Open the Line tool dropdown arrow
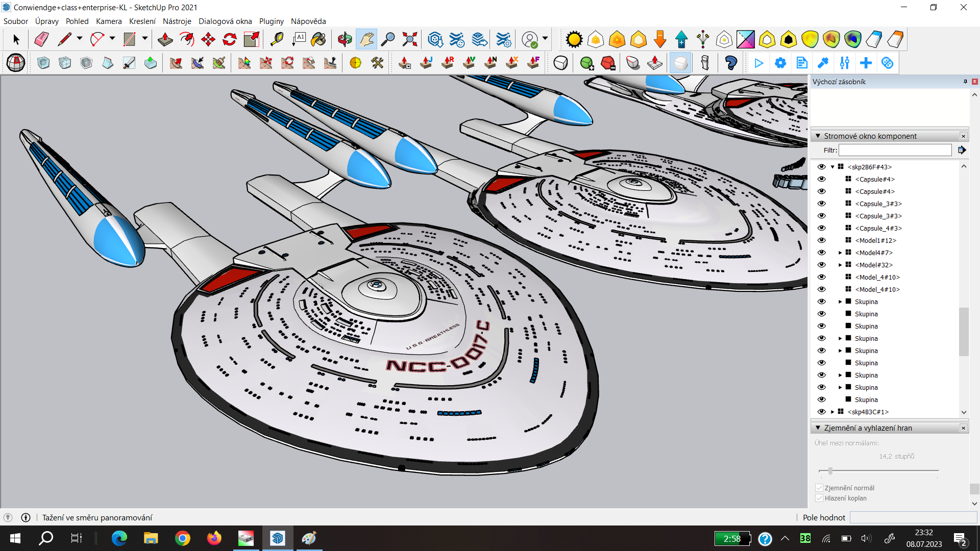This screenshot has width=980, height=551. (80, 39)
